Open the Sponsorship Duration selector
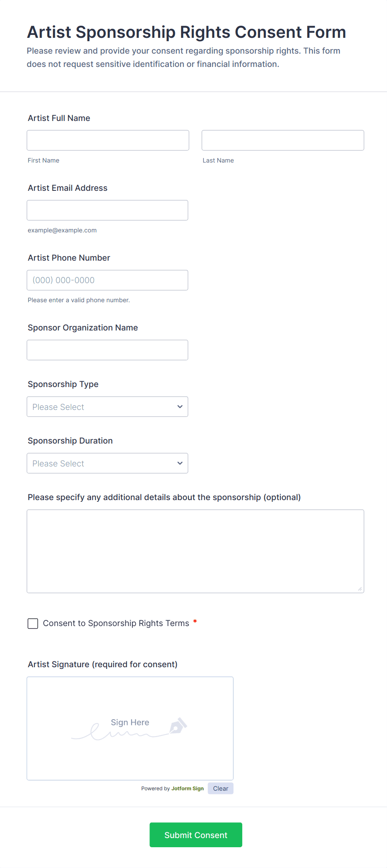 pos(107,463)
